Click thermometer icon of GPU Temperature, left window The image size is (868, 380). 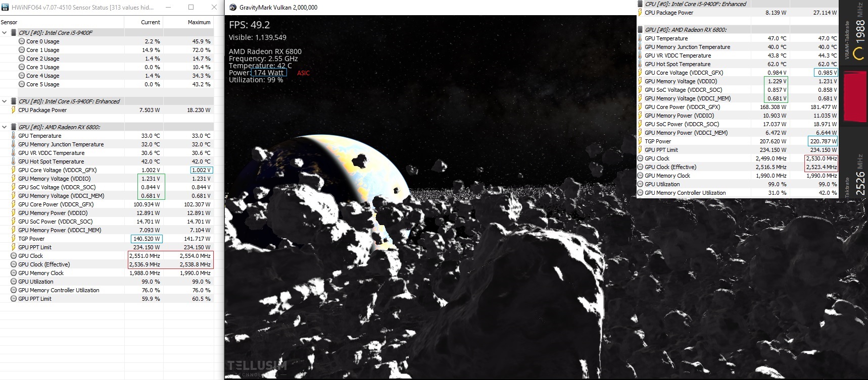[14, 136]
